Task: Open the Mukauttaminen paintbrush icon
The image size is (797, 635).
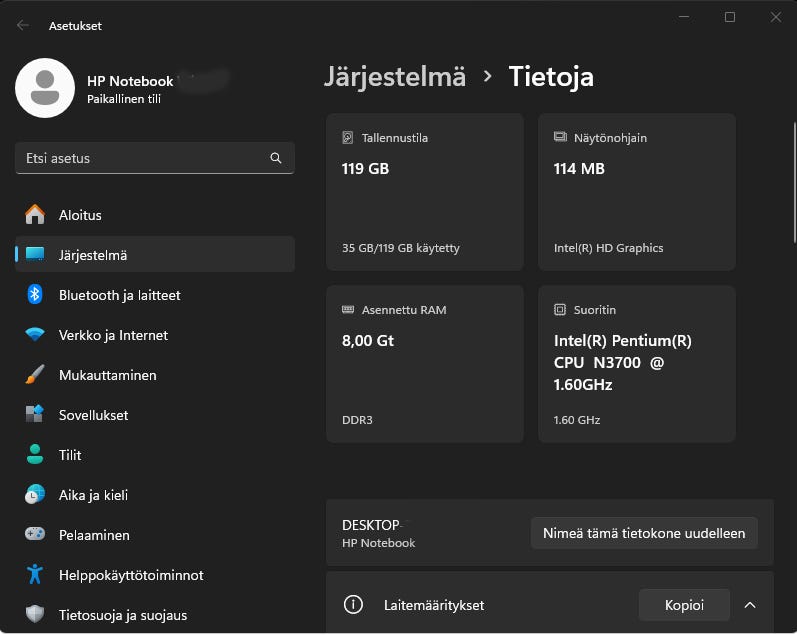Action: click(35, 375)
